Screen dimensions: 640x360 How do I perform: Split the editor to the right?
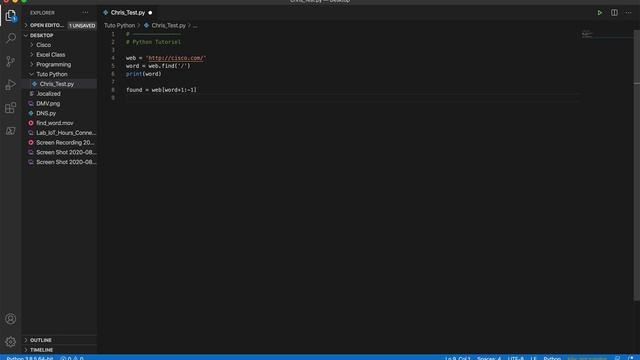(614, 13)
